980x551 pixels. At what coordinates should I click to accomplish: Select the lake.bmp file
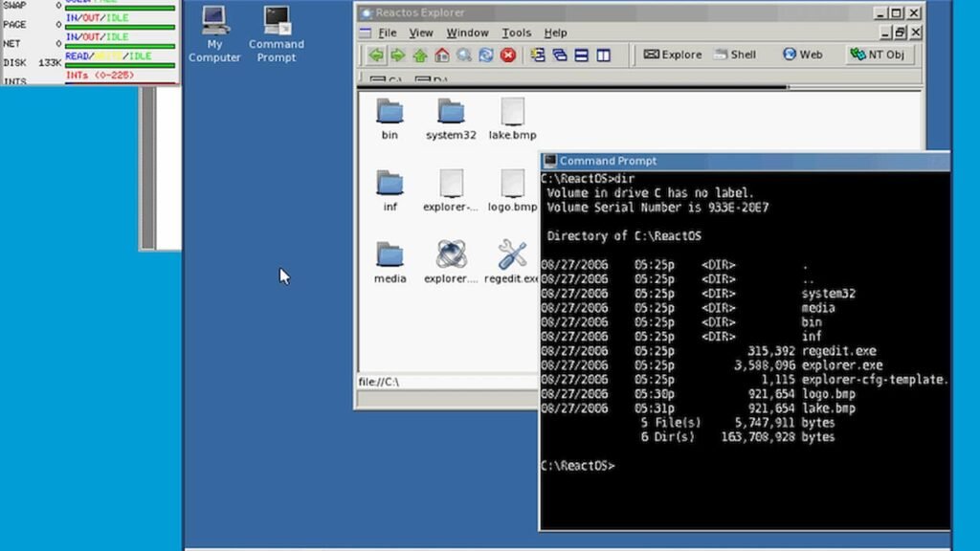coord(513,112)
